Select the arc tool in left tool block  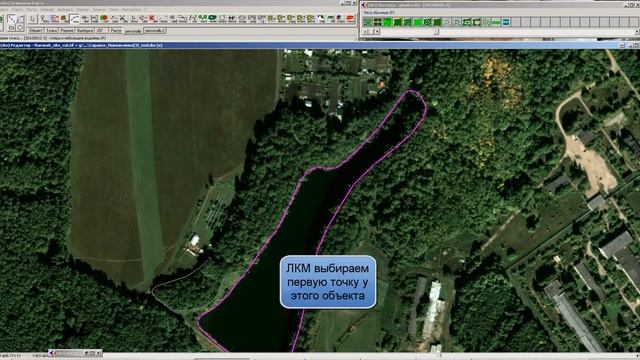[21, 19]
